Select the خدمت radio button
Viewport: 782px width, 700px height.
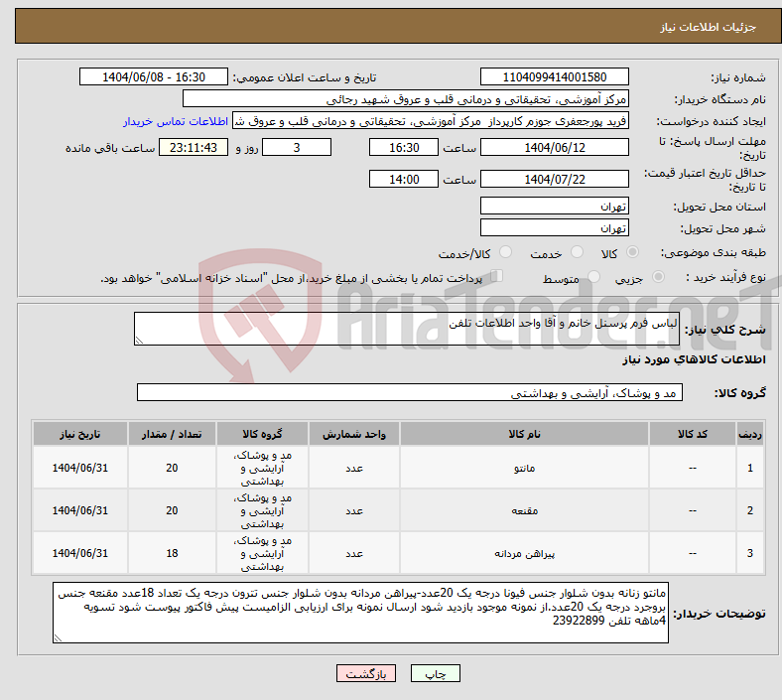(577, 252)
